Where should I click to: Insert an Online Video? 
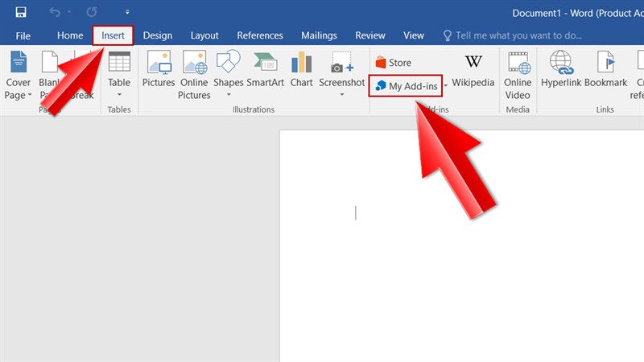point(518,76)
